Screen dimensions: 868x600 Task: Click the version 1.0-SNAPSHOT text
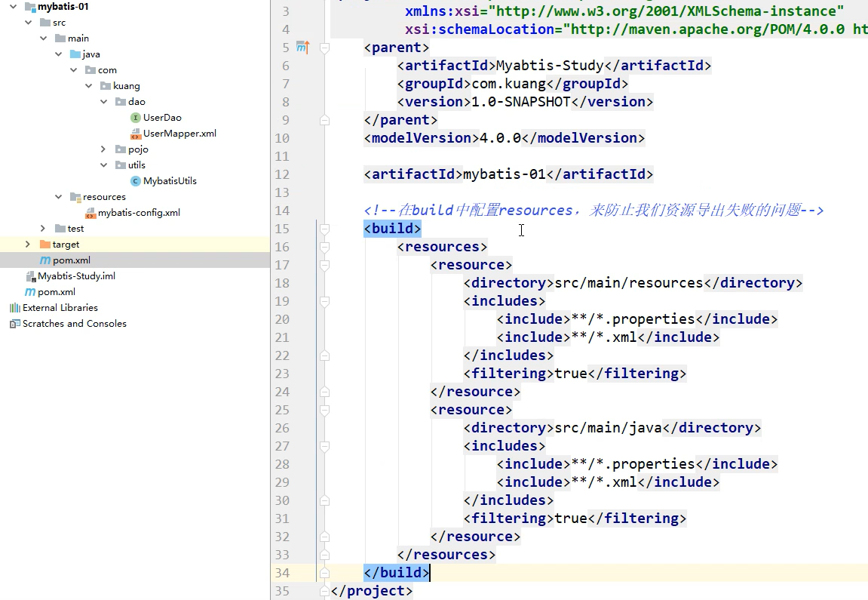point(520,102)
